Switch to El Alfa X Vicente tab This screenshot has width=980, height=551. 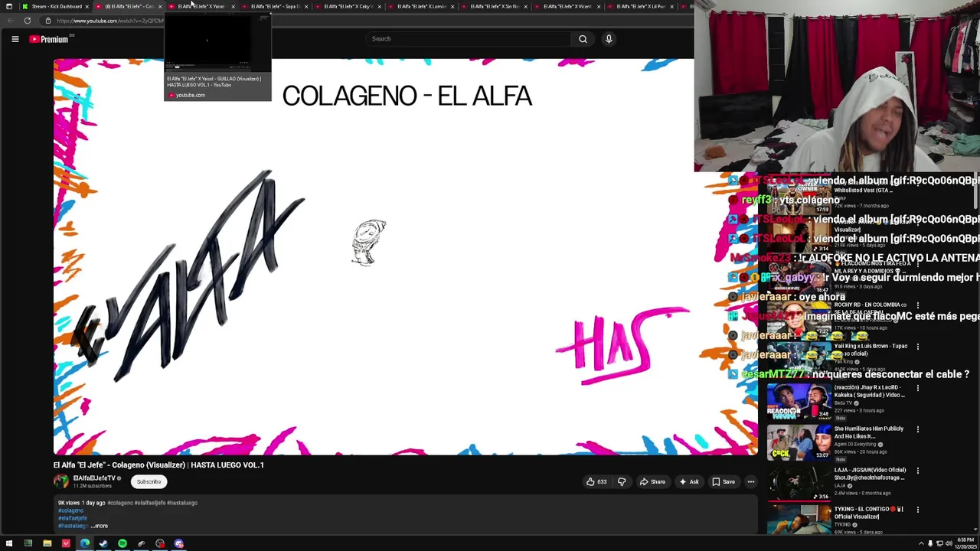pos(567,6)
